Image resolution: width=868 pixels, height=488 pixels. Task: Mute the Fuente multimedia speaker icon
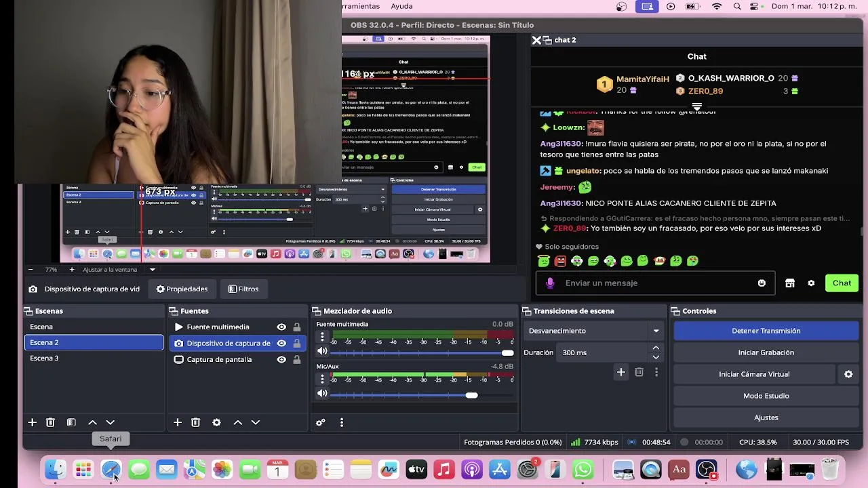pos(322,351)
